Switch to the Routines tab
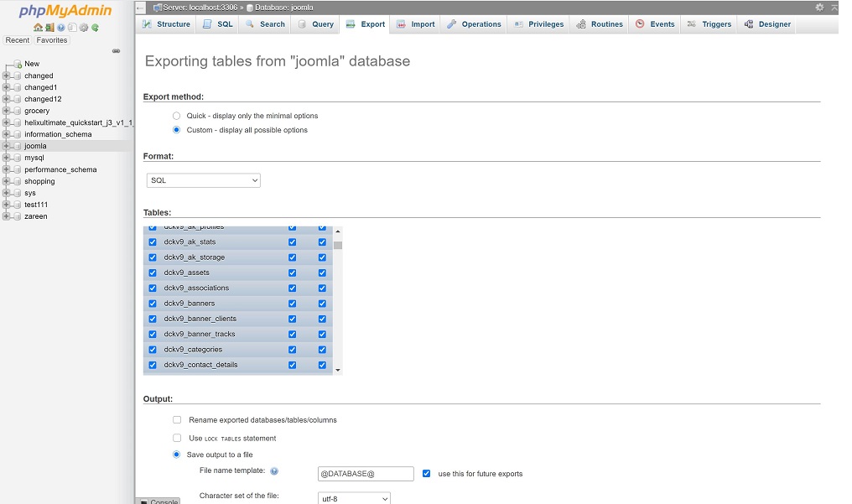This screenshot has width=852, height=504. click(x=600, y=24)
